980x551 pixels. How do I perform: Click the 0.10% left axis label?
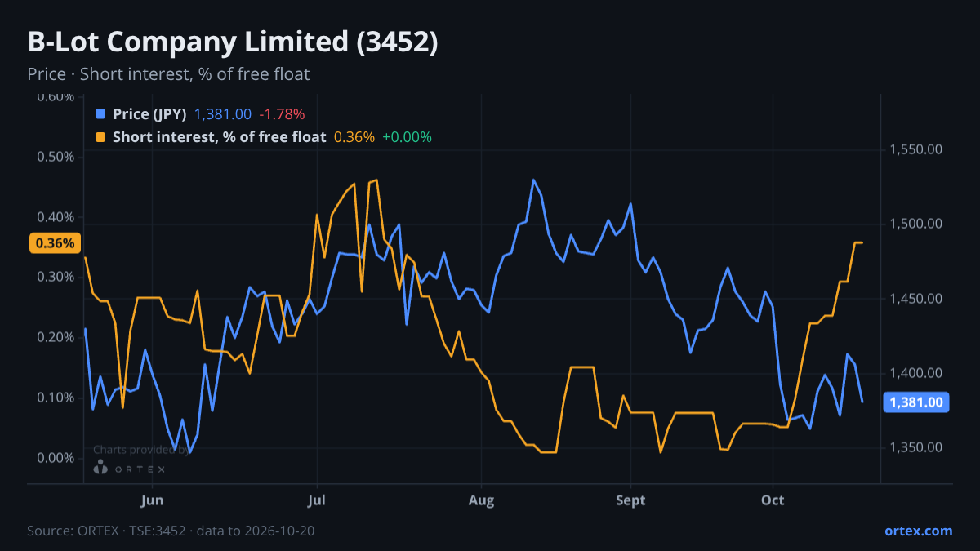click(56, 398)
